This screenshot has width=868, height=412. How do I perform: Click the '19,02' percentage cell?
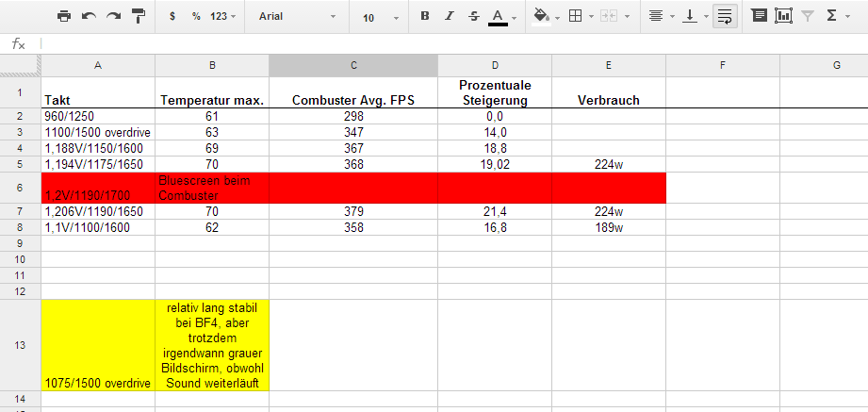[495, 164]
